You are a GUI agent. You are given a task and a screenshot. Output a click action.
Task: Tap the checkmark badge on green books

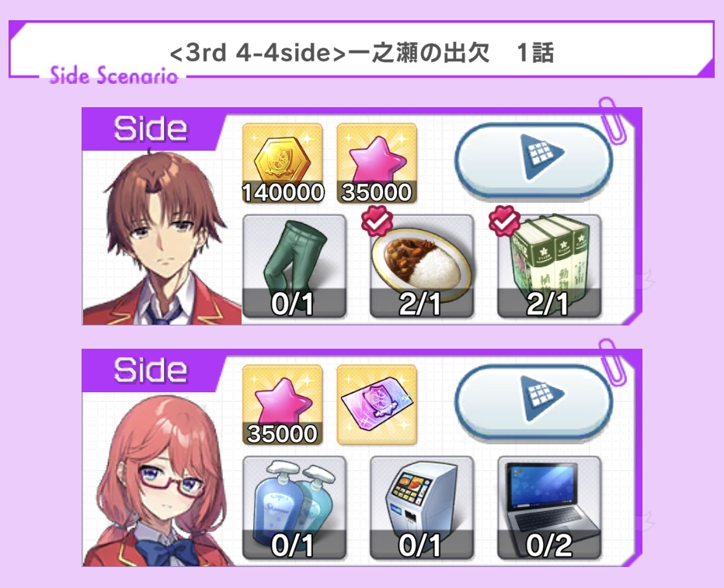[x=505, y=221]
